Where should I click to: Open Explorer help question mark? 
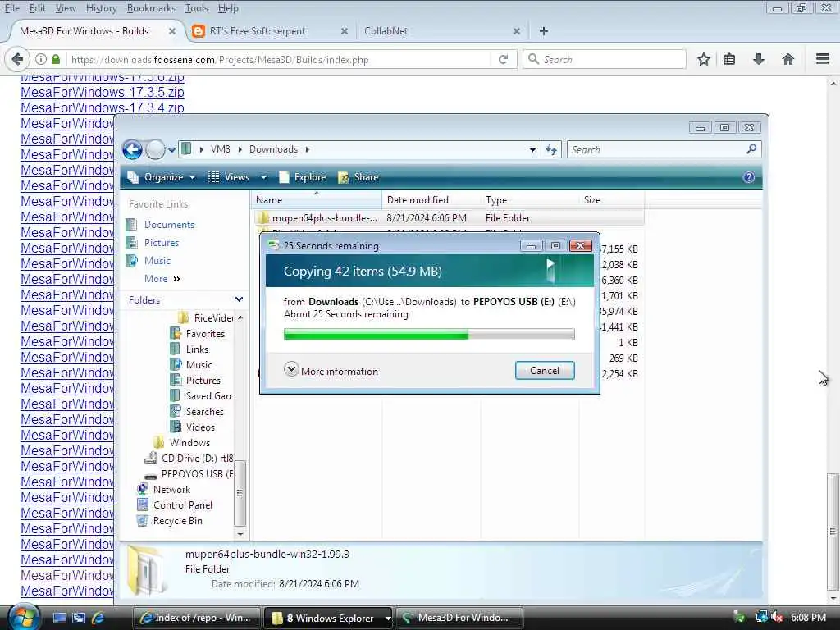(748, 177)
